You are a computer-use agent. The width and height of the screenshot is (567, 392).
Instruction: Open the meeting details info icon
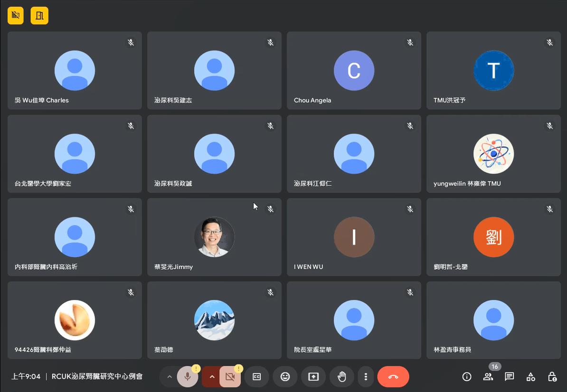(467, 377)
